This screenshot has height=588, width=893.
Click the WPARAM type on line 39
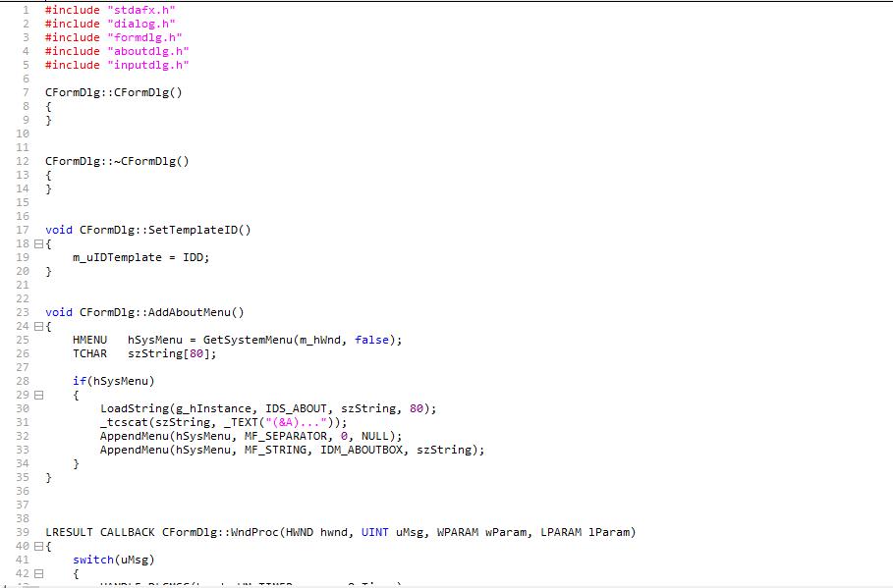458,532
